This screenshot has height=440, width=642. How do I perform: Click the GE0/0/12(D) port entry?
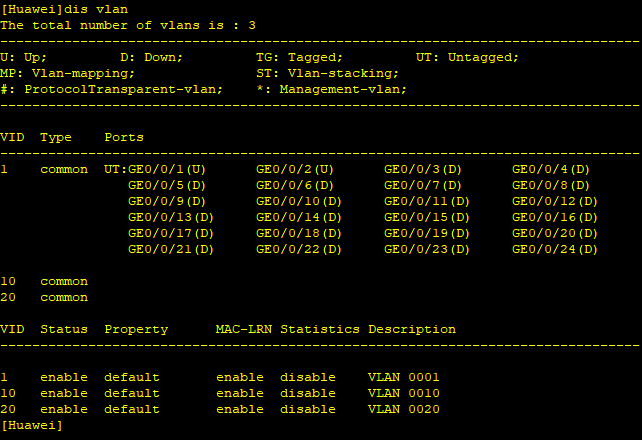click(x=555, y=201)
